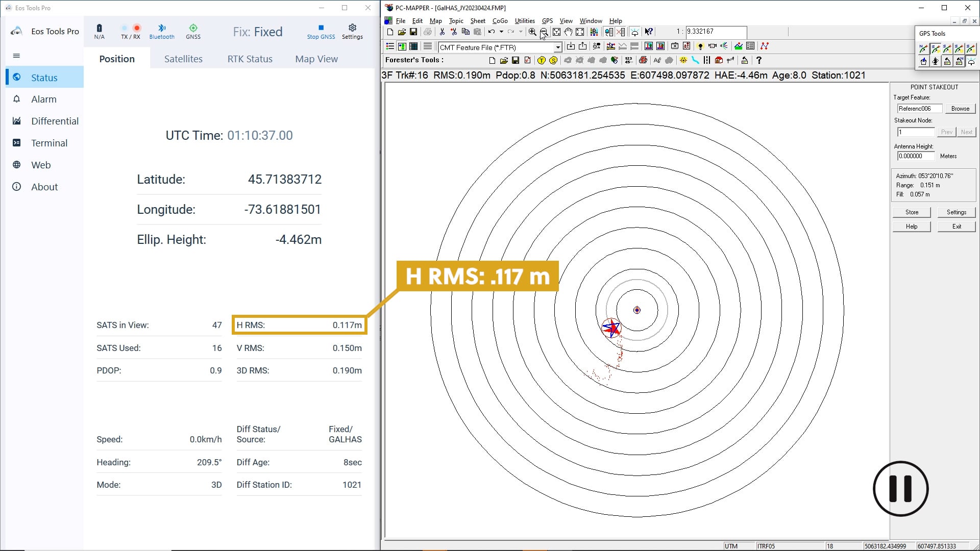Switch to the Satellites tab
The height and width of the screenshot is (551, 980).
click(183, 59)
